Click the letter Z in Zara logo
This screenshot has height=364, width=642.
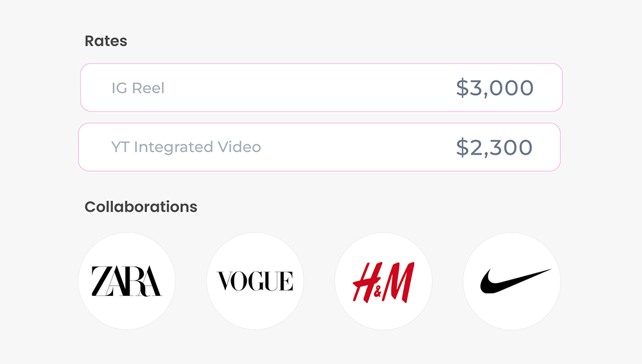tap(100, 281)
